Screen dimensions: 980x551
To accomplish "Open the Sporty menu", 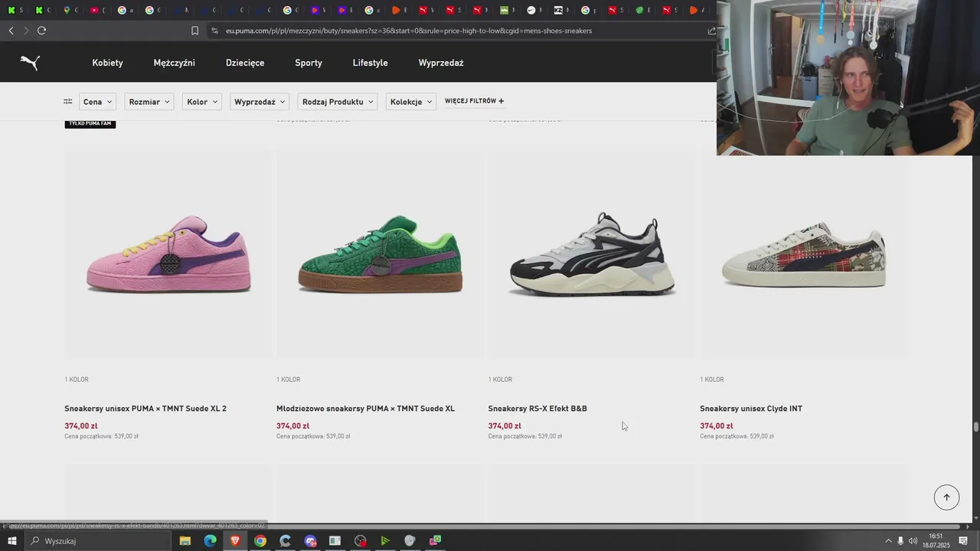I will pos(309,63).
